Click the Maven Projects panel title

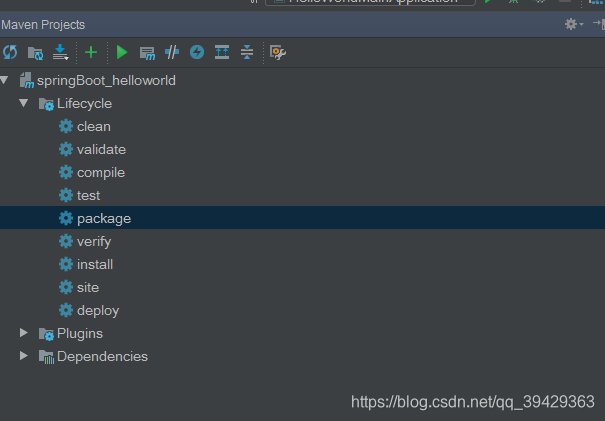[x=43, y=25]
